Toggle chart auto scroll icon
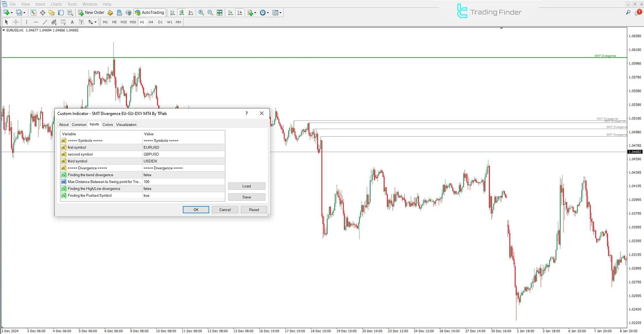Screen dimensions: 644x334 point(230,13)
